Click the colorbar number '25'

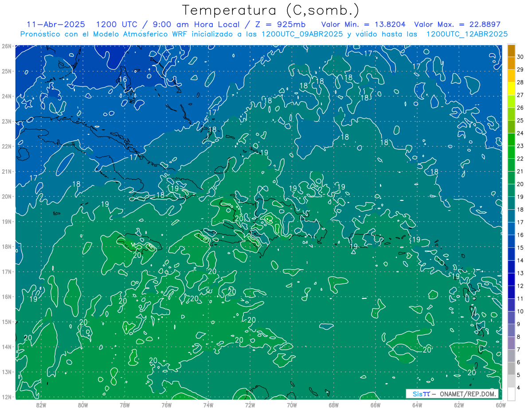coord(520,121)
